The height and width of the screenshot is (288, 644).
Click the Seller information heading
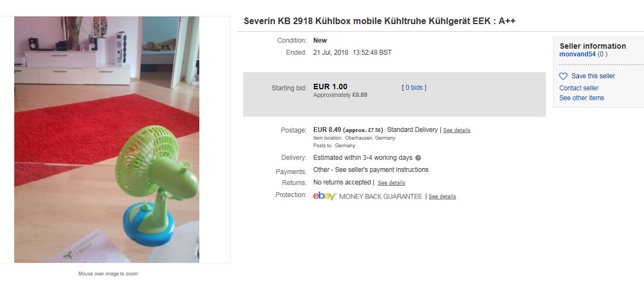click(593, 46)
